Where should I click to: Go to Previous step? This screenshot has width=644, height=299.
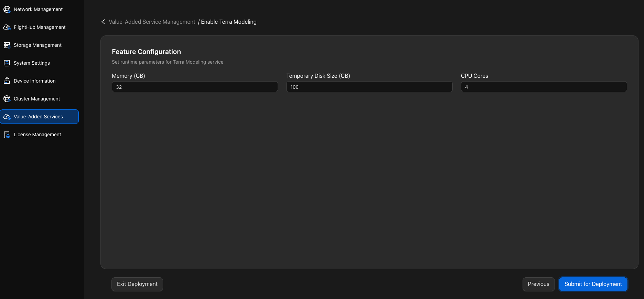538,284
